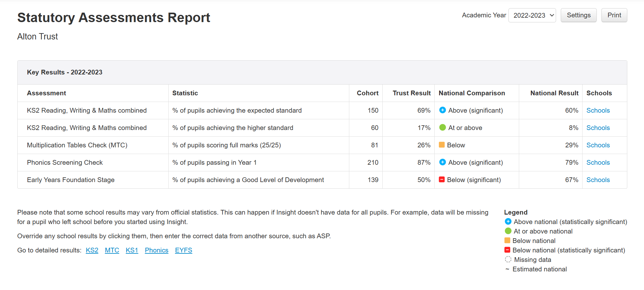Click the red minus icon in Early Years row
Viewport: 644px width, 290px height.
tap(442, 180)
